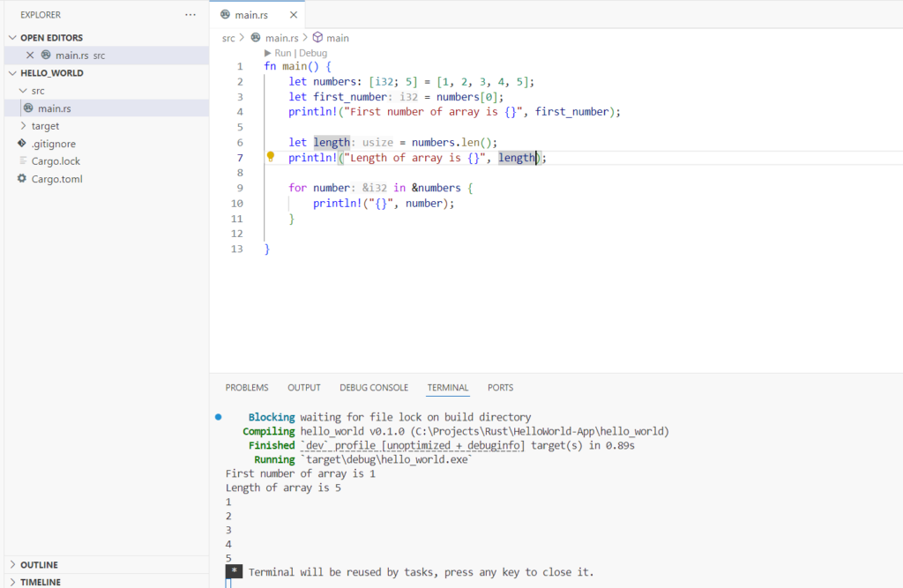903x588 pixels.
Task: Click the Run code lens link
Action: tap(283, 53)
